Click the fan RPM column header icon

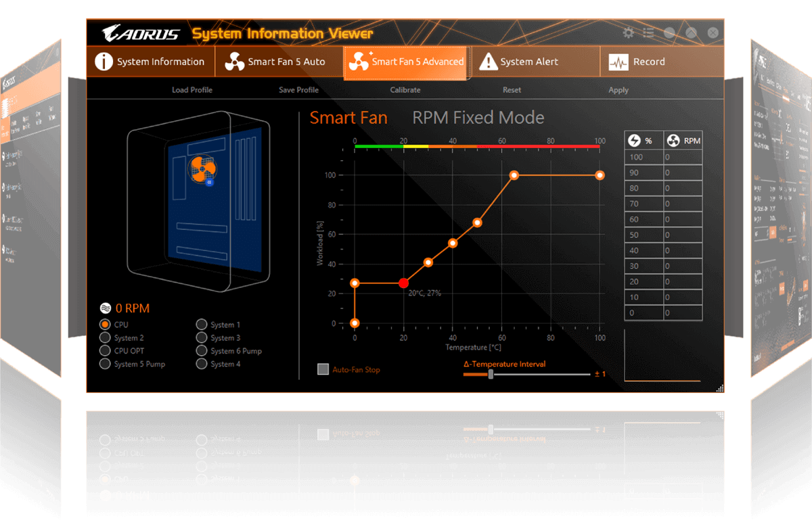673,141
